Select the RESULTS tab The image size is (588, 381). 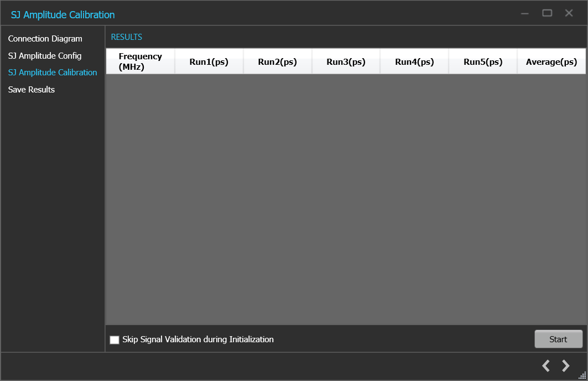coord(126,37)
